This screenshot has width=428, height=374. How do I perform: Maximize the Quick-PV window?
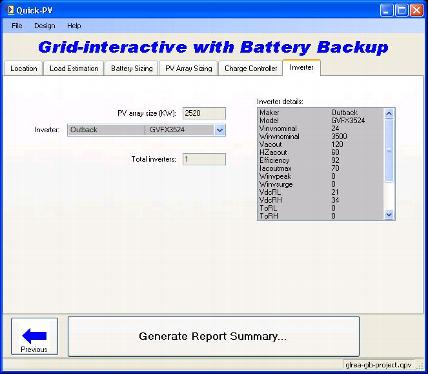click(x=402, y=11)
